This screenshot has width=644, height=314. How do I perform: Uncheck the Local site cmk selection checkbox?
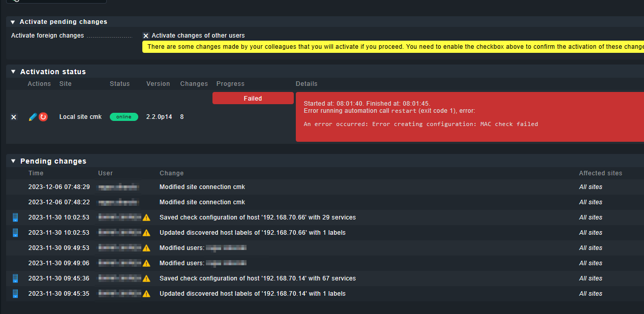14,117
